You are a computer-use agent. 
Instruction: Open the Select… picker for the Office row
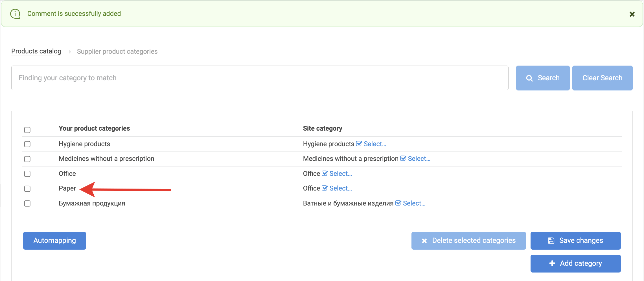pyautogui.click(x=341, y=174)
